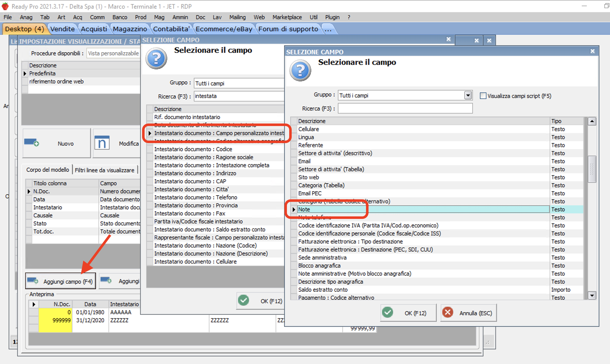
Task: Select 'riferimento ordine web' view
Action: (84, 81)
